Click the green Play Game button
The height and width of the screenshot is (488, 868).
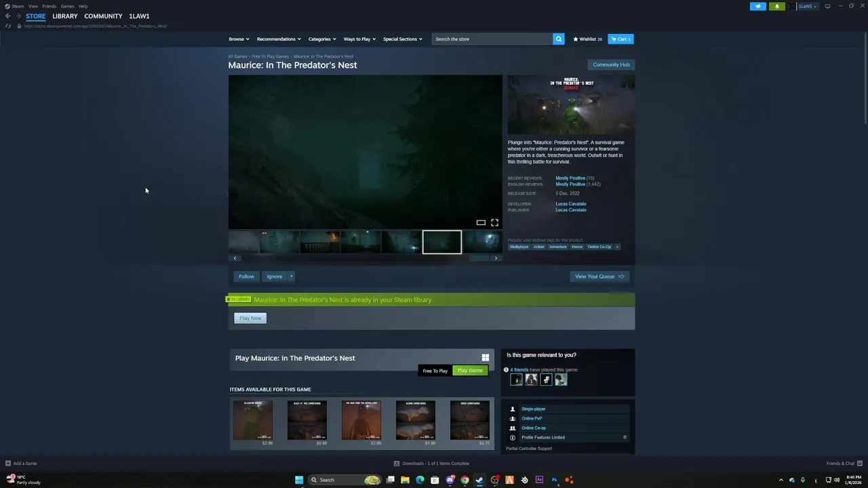point(470,371)
